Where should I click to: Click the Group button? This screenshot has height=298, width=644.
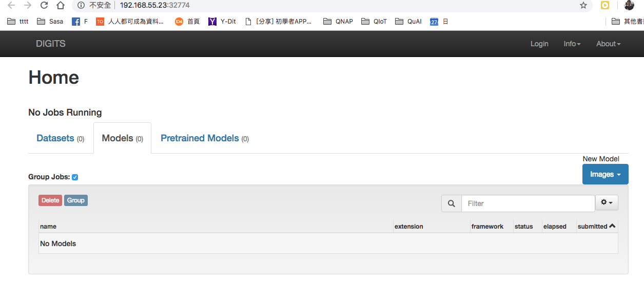(x=76, y=200)
